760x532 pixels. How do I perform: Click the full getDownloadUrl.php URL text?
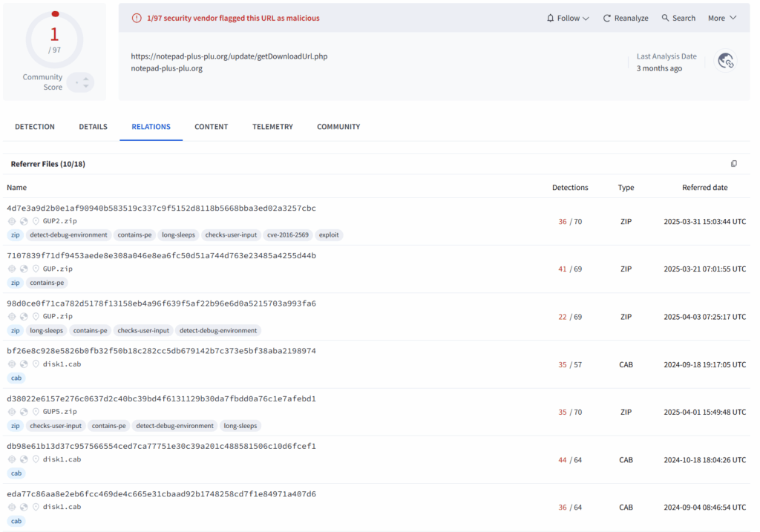(x=229, y=56)
